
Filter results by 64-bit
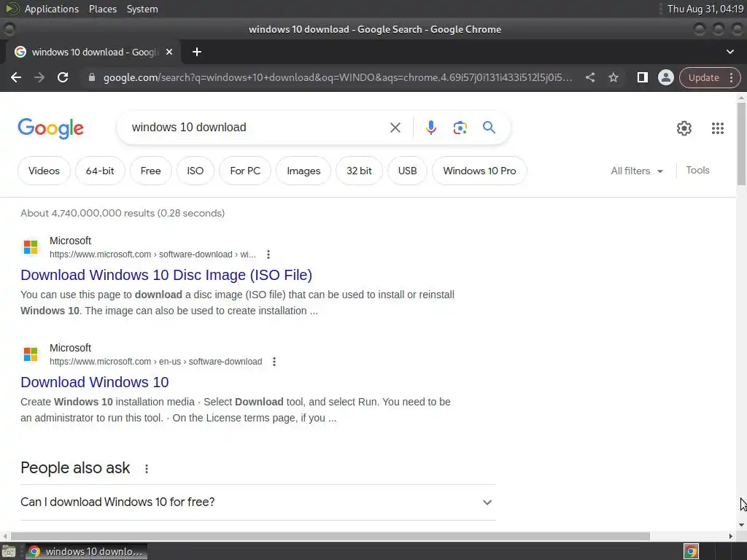pyautogui.click(x=100, y=171)
